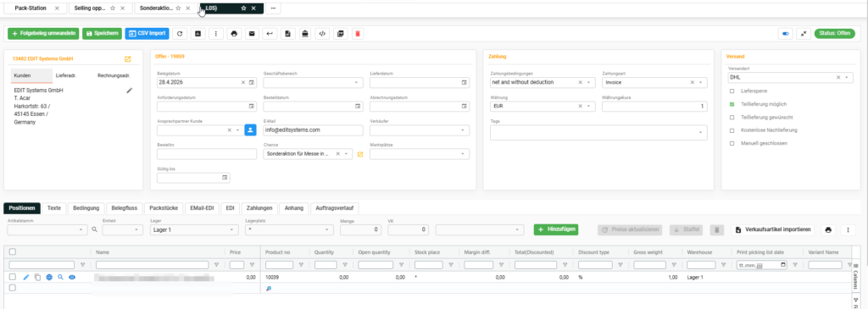The height and width of the screenshot is (309, 868).
Task: Open the Bedingung tab
Action: pos(86,208)
